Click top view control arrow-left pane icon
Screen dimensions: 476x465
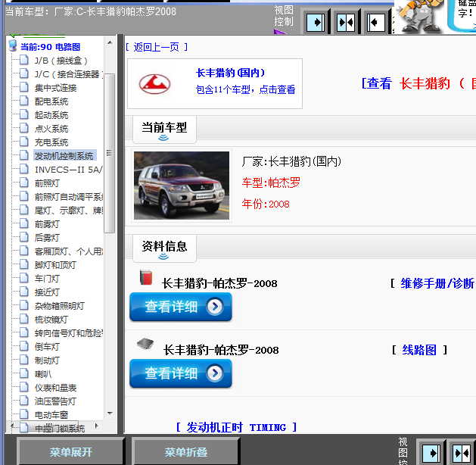point(376,23)
